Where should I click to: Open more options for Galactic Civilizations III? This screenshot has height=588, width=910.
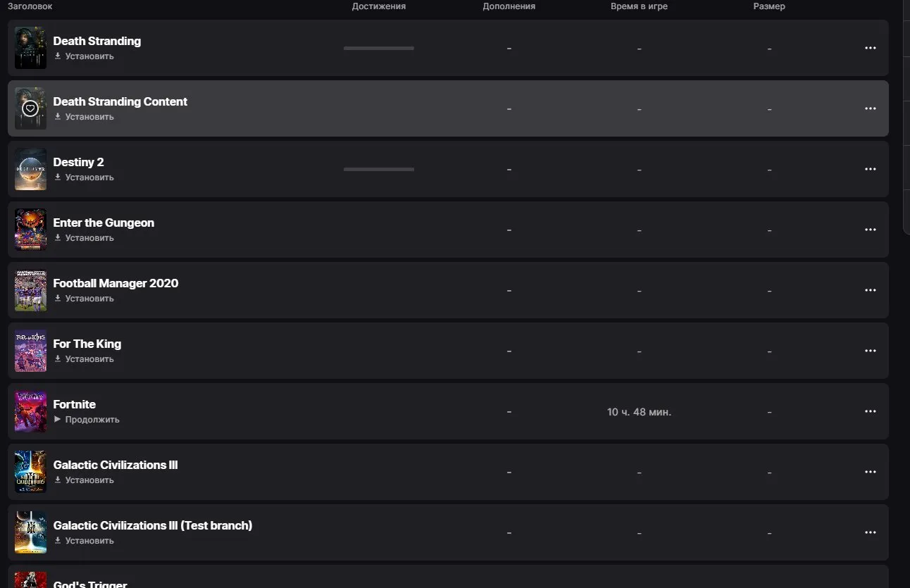click(870, 472)
